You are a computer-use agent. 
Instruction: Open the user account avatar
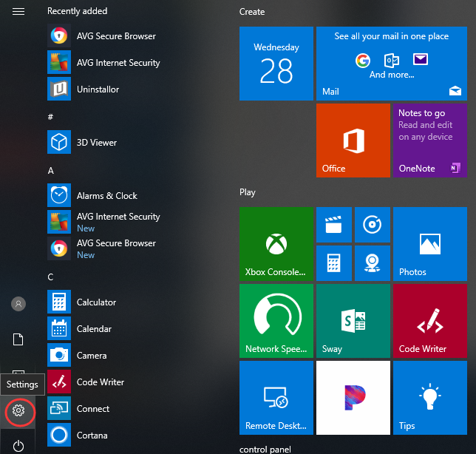tap(18, 304)
